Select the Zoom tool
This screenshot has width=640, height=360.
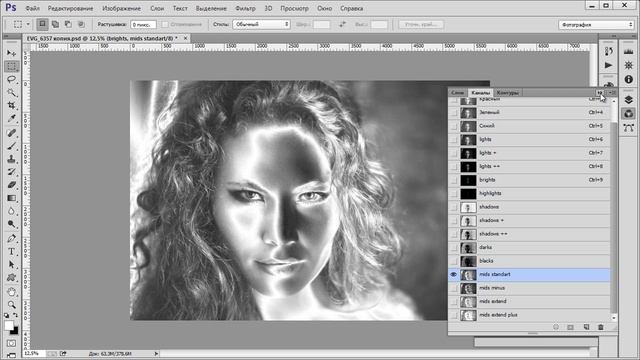click(x=11, y=304)
